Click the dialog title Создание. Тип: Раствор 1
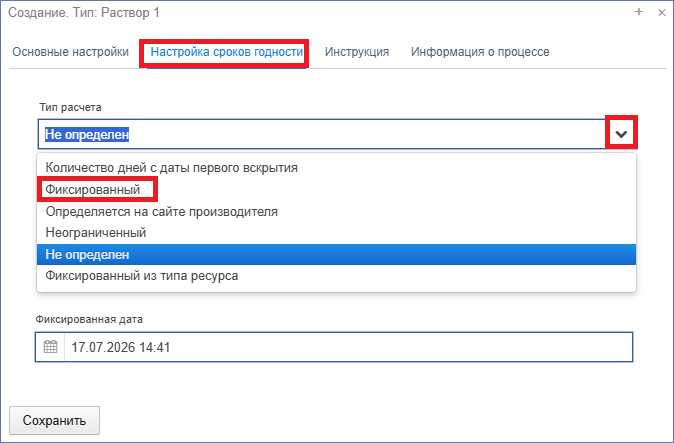Image resolution: width=674 pixels, height=443 pixels. [84, 12]
